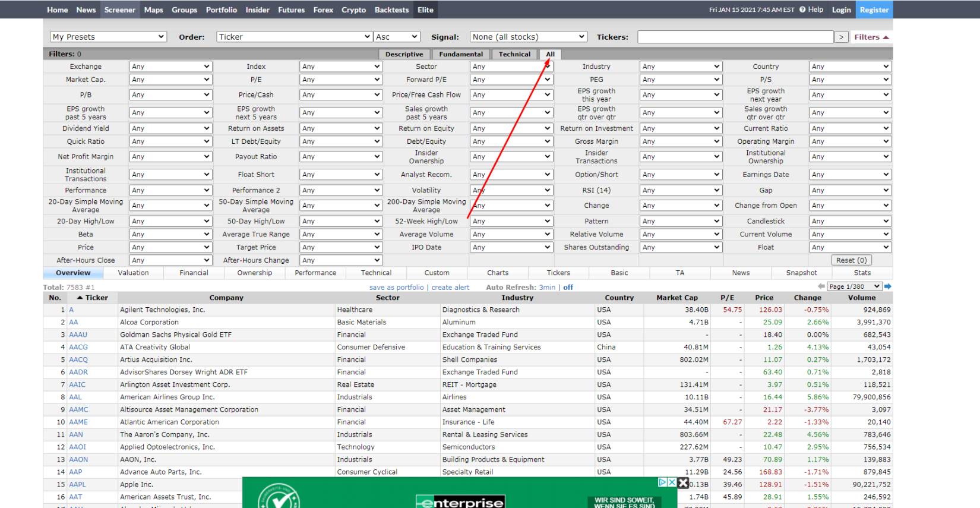Open the Valuation view tab
980x508 pixels.
tap(133, 273)
